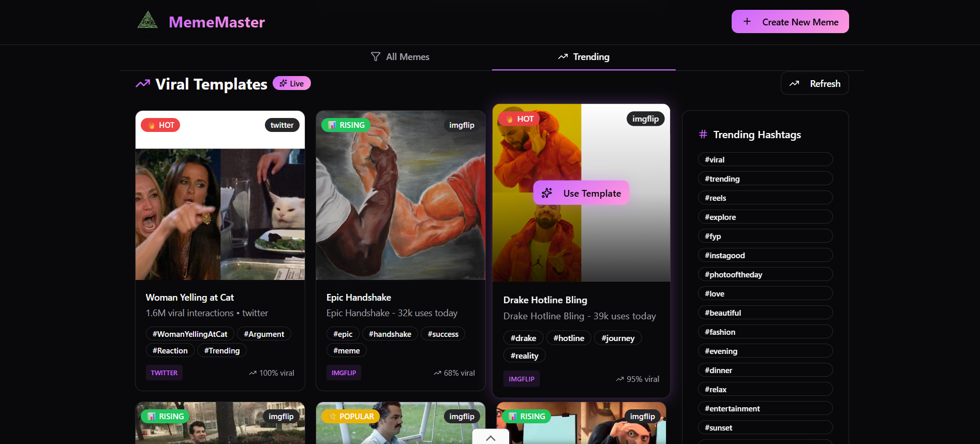Viewport: 980px width, 444px height.
Task: Click the trend arrow icon next to Viral Templates
Action: [143, 84]
